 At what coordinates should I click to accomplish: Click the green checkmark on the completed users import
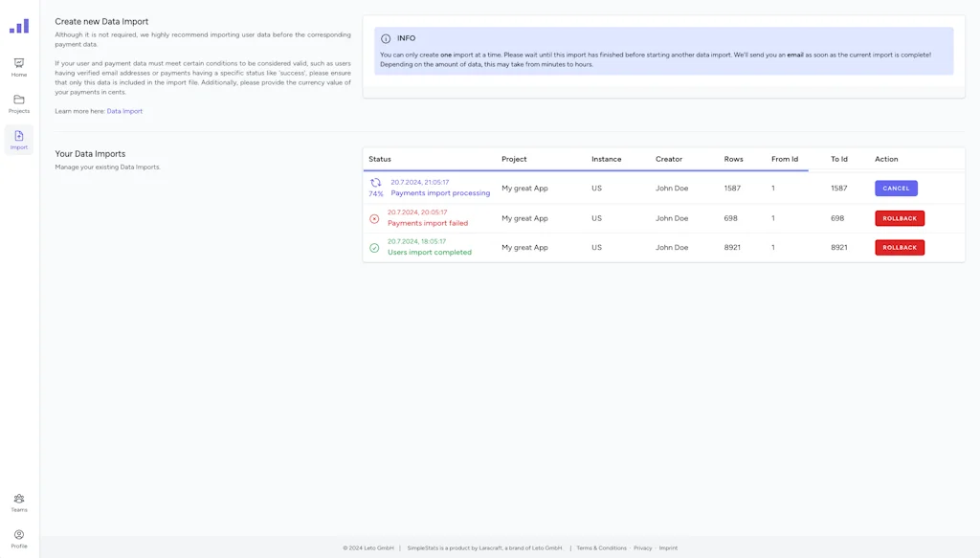(374, 247)
